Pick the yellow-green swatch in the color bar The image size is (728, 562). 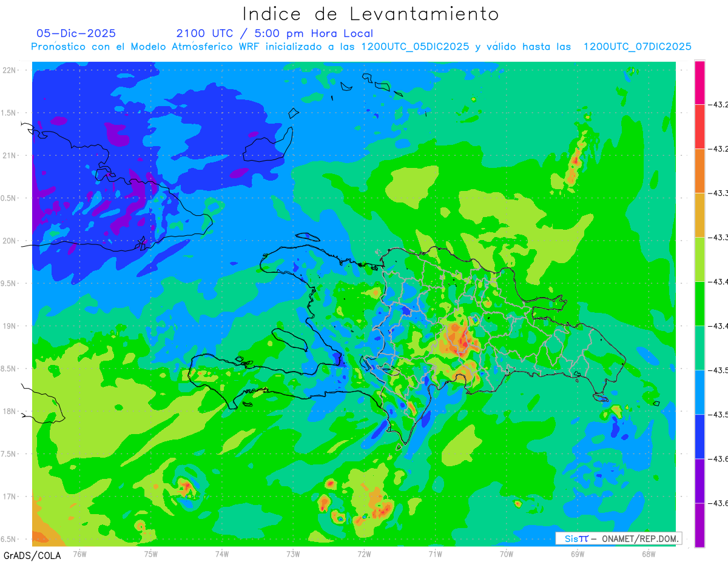(x=699, y=259)
